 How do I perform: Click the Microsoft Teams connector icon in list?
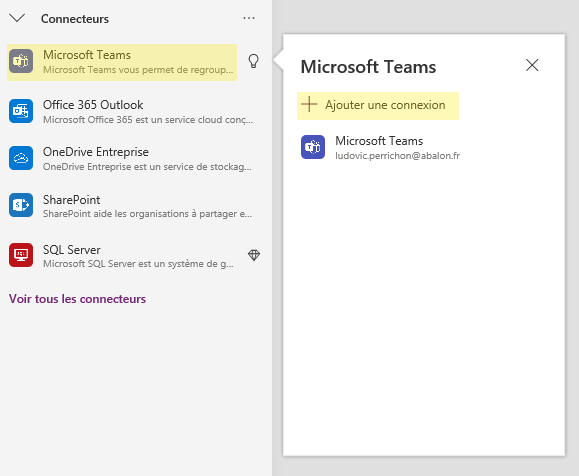21,61
